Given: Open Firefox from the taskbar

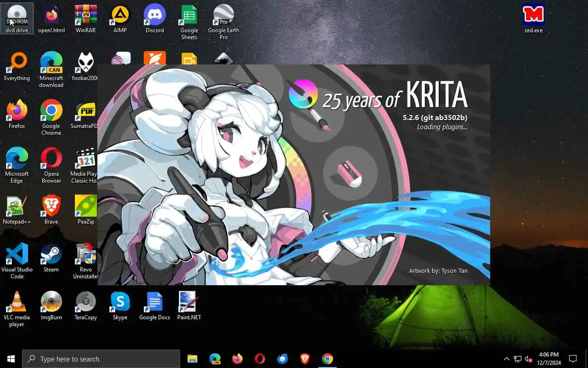Looking at the screenshot, I should pos(237,359).
